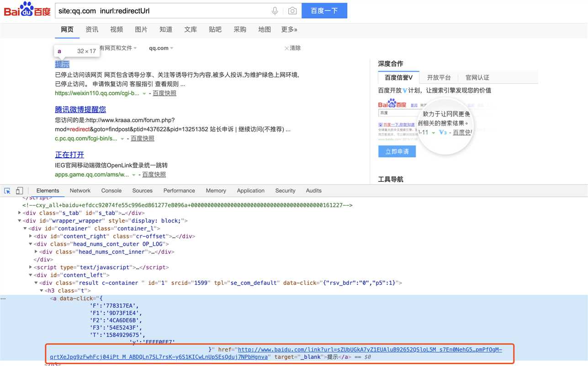Switch to the 图片 tab
Viewport: 588px width, 366px height.
point(141,29)
